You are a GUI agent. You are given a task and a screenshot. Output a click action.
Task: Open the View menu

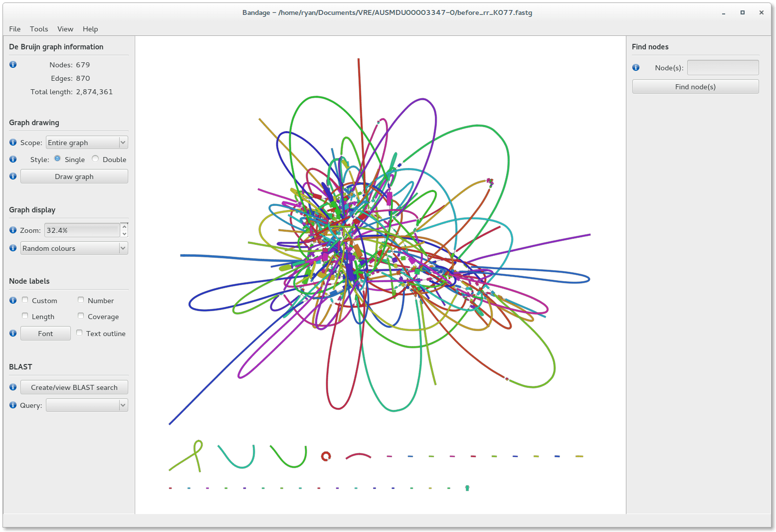[65, 29]
